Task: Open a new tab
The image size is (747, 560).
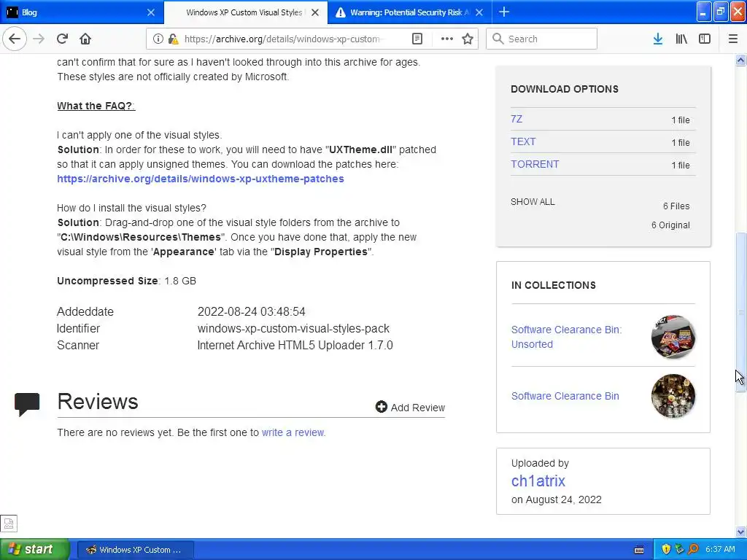Action: pos(503,12)
